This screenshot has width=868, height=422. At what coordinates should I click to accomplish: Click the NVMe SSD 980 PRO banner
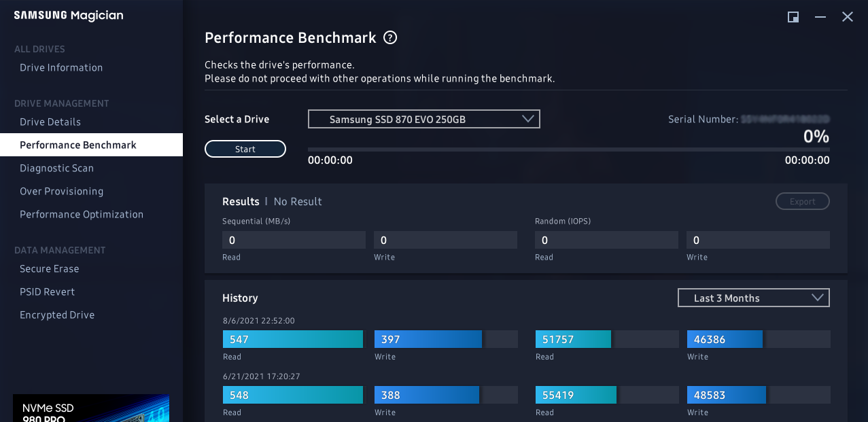click(x=91, y=408)
